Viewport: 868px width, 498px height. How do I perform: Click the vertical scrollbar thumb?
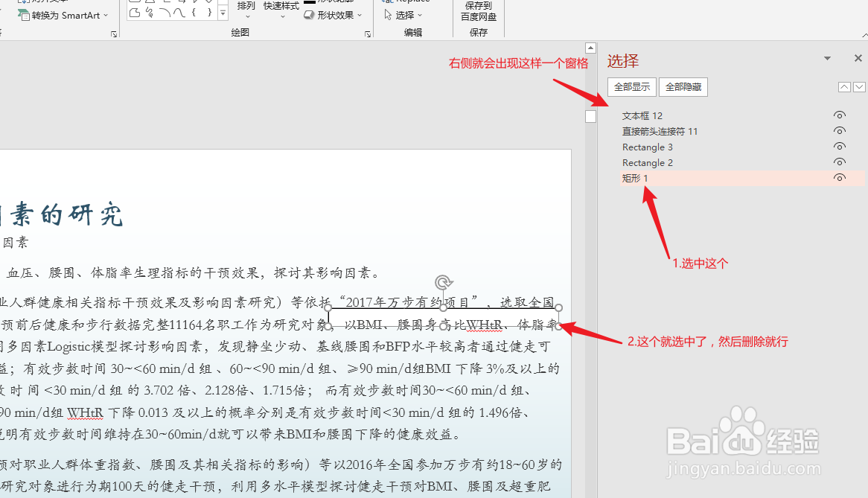pos(590,116)
